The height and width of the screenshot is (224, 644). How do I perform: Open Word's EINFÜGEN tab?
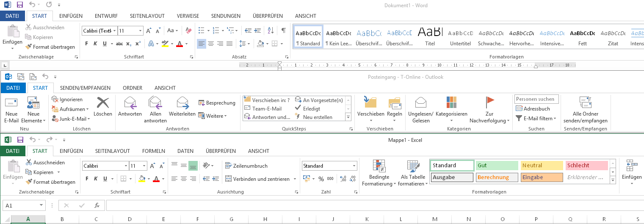click(x=71, y=16)
